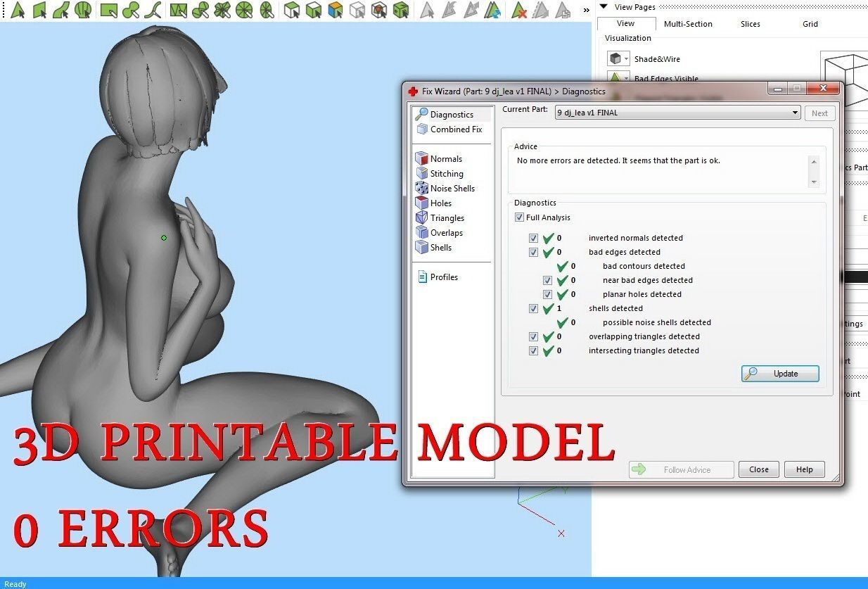This screenshot has width=868, height=589.
Task: Pick the green rectangle selection tool
Action: (108, 11)
